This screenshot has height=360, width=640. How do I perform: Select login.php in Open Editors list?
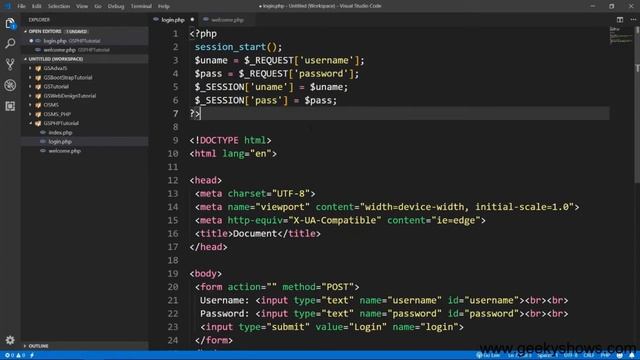pyautogui.click(x=84, y=41)
